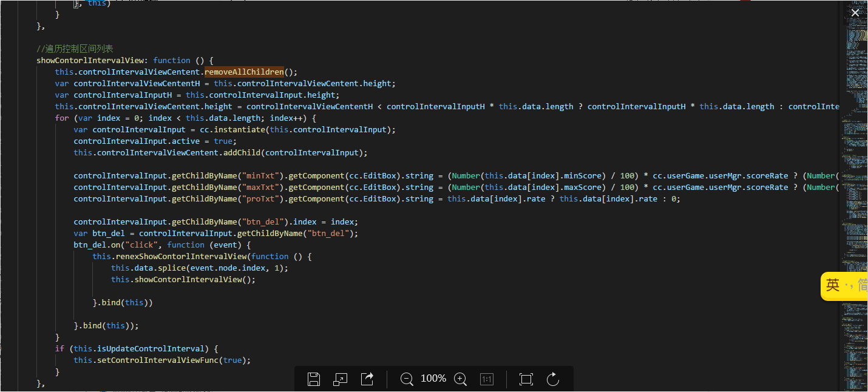
Task: Zoom in with the plus magnifier
Action: coord(461,379)
